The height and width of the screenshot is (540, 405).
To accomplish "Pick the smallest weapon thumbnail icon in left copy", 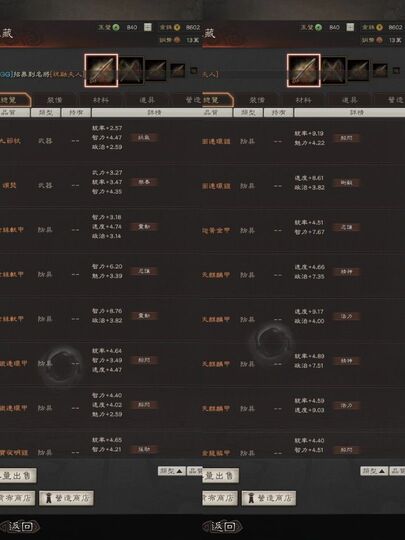I will 178,71.
